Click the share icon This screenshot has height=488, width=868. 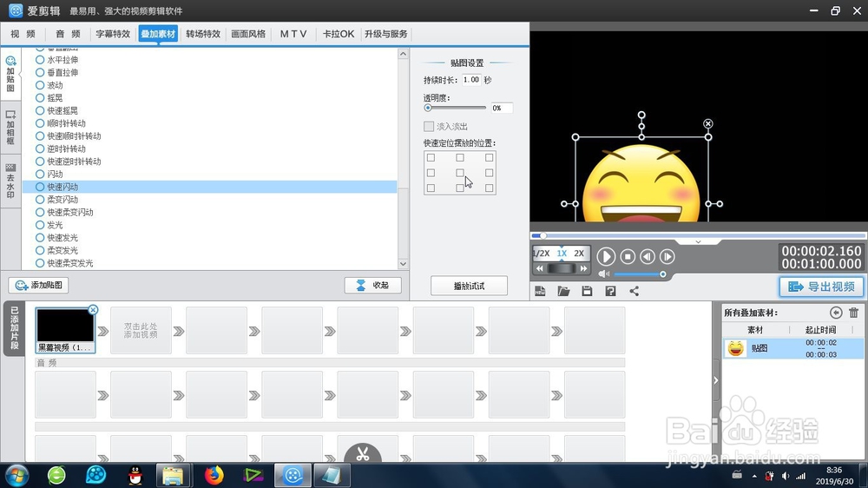click(x=634, y=292)
